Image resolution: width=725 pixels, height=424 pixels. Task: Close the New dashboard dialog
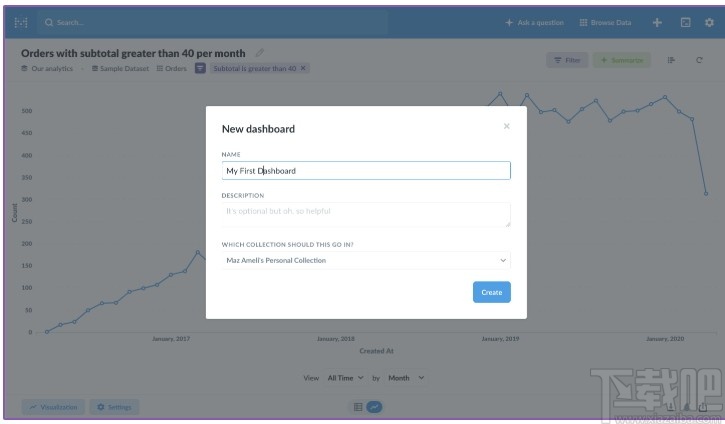(506, 126)
